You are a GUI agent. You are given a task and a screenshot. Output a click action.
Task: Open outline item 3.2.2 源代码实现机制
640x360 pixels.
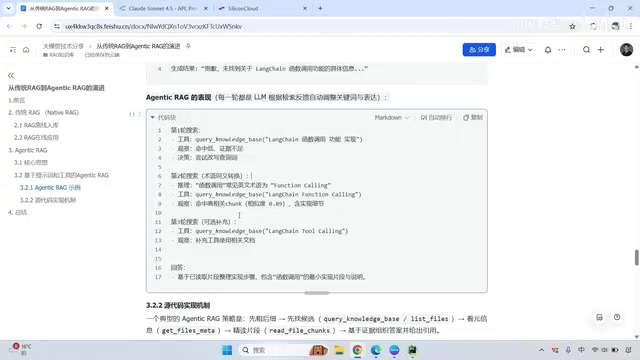48,200
